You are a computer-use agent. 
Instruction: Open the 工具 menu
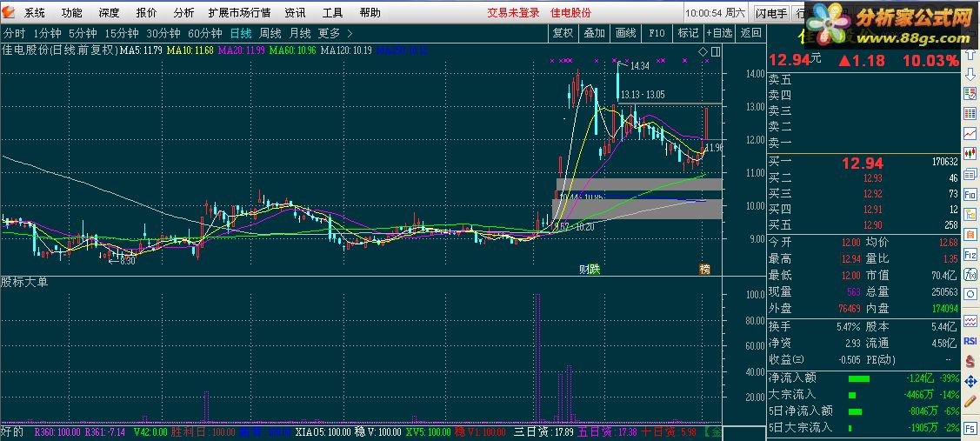(332, 12)
